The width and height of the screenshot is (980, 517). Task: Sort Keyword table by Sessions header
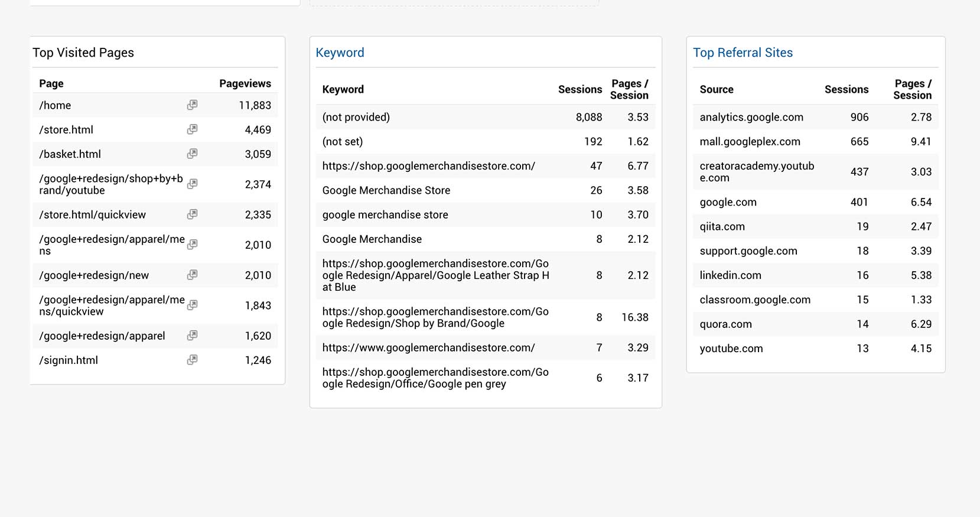(580, 89)
